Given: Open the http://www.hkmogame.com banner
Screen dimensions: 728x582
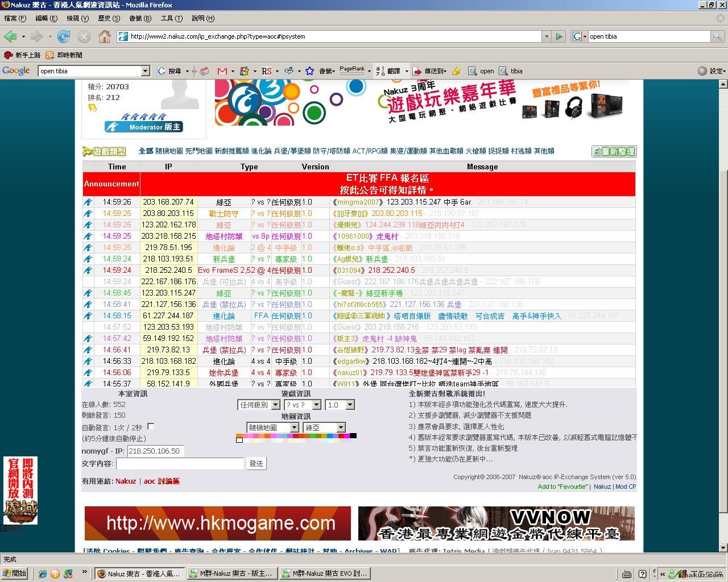Looking at the screenshot, I should point(218,523).
